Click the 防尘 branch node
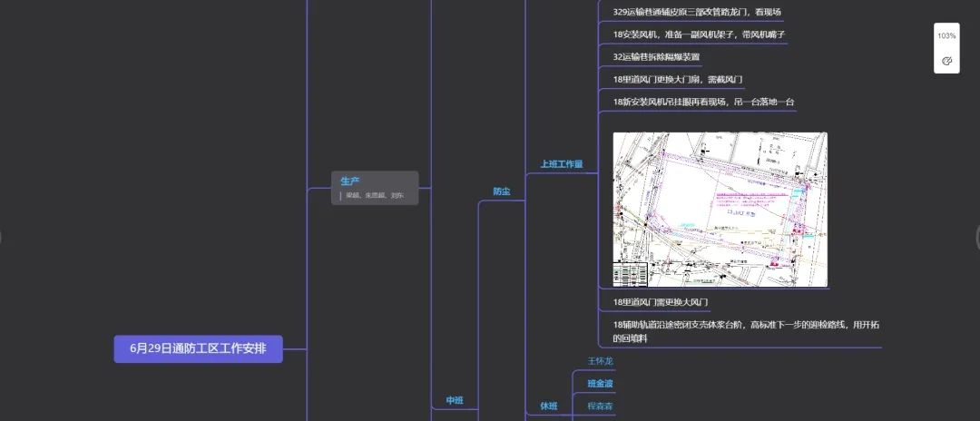980x421 pixels. click(501, 191)
